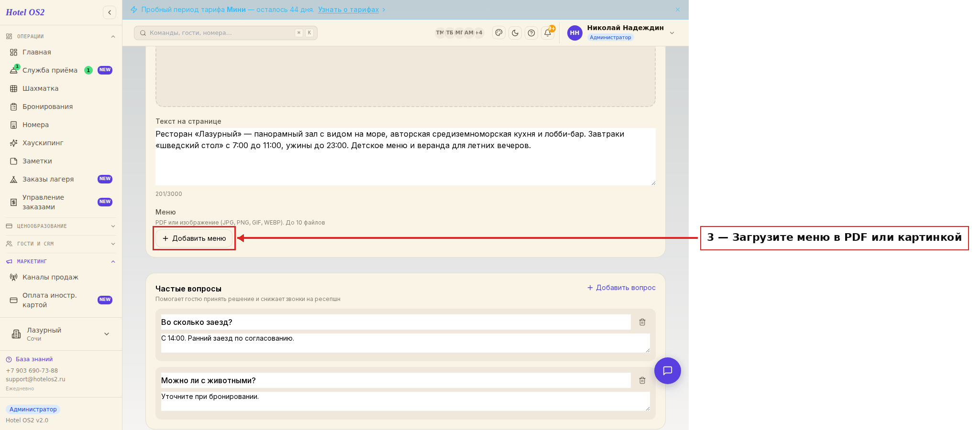Expand the Гости и CRM section
This screenshot has height=430, width=980.
(61, 244)
